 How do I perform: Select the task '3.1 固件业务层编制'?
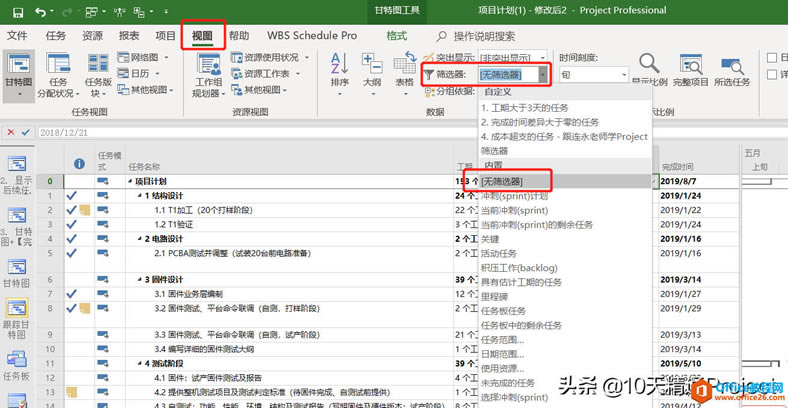point(188,294)
